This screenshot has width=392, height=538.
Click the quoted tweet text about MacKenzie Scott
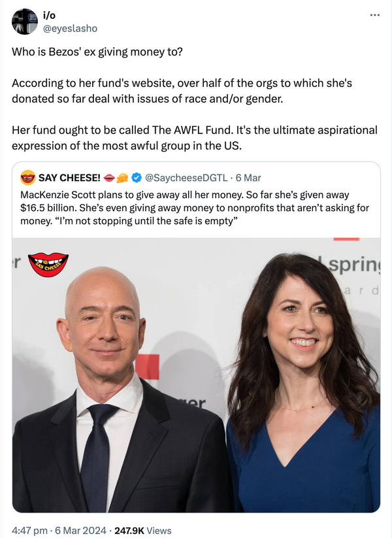pyautogui.click(x=195, y=208)
